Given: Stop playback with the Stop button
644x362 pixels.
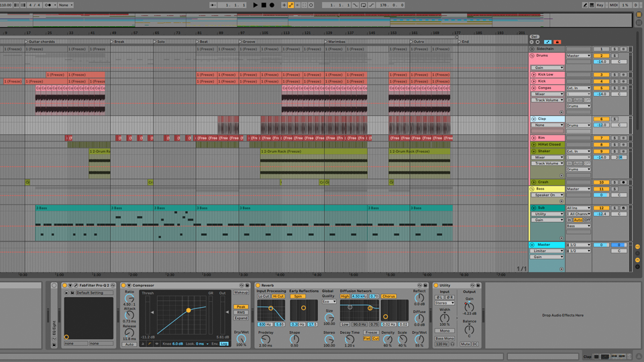Looking at the screenshot, I should click(264, 5).
